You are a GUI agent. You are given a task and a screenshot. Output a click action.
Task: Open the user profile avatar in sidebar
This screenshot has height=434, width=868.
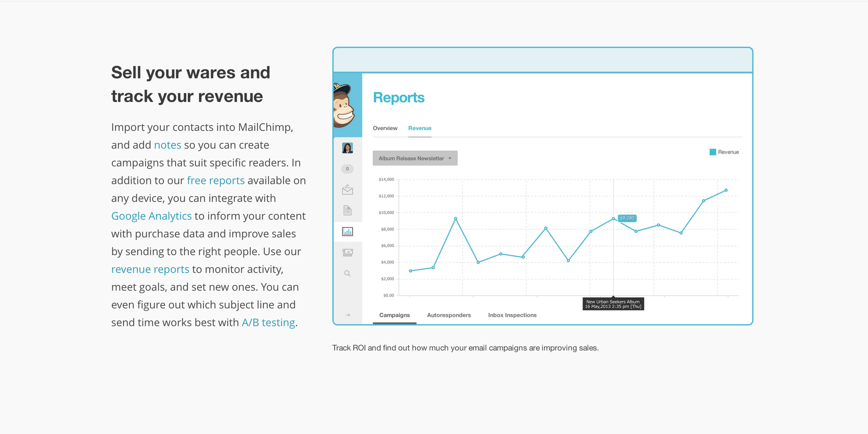[x=348, y=148]
